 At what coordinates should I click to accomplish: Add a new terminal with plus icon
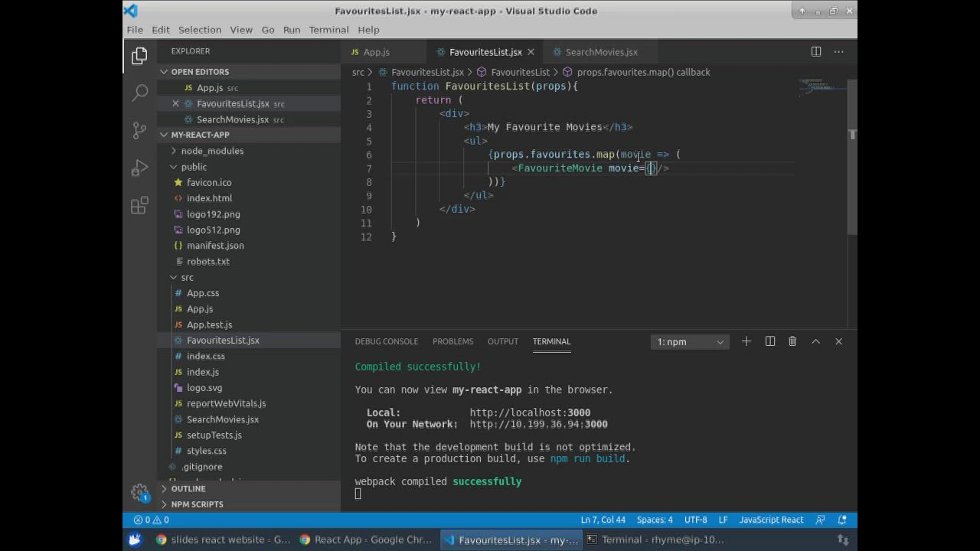[746, 341]
